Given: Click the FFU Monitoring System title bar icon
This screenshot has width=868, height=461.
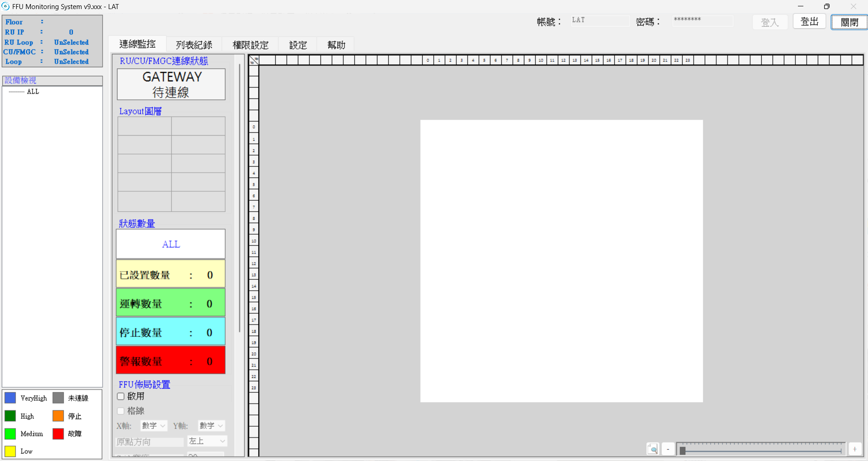Looking at the screenshot, I should click(x=5, y=6).
